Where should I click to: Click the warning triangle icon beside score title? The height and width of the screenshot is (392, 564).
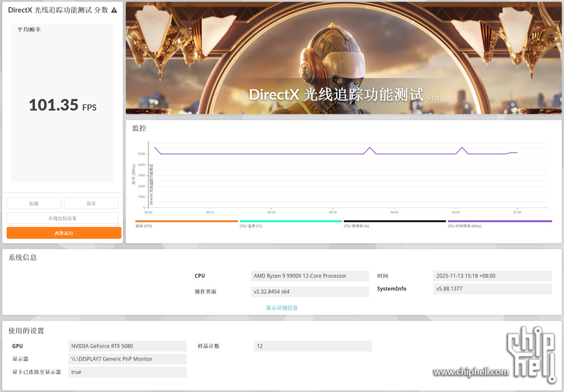[114, 10]
